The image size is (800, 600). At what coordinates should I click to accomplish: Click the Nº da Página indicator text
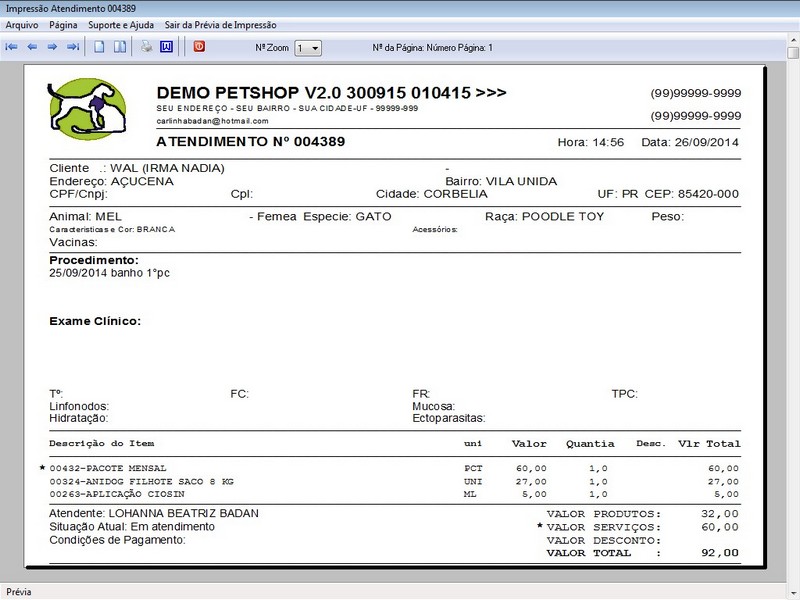[x=433, y=47]
